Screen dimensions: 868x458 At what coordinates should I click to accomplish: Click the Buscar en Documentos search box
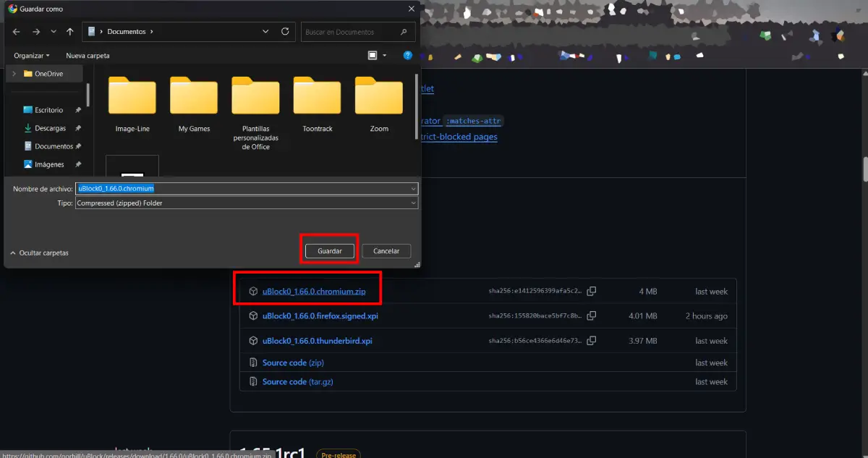(x=351, y=32)
